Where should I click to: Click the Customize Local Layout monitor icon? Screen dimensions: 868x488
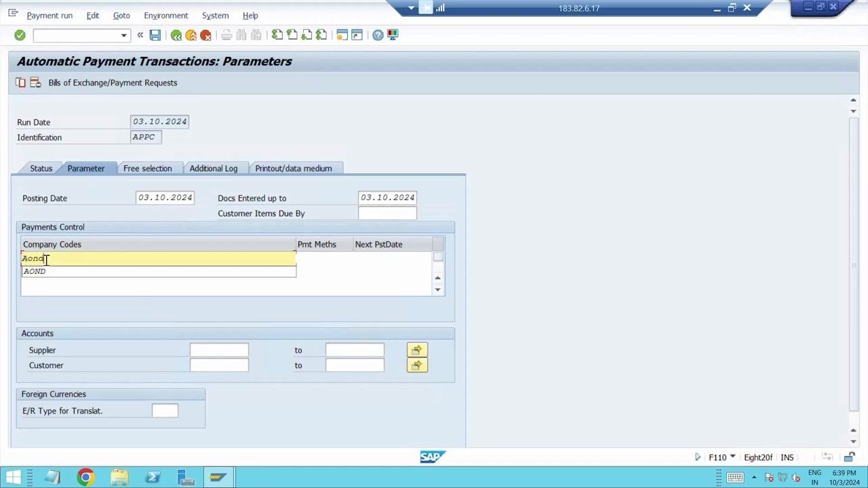click(x=393, y=35)
